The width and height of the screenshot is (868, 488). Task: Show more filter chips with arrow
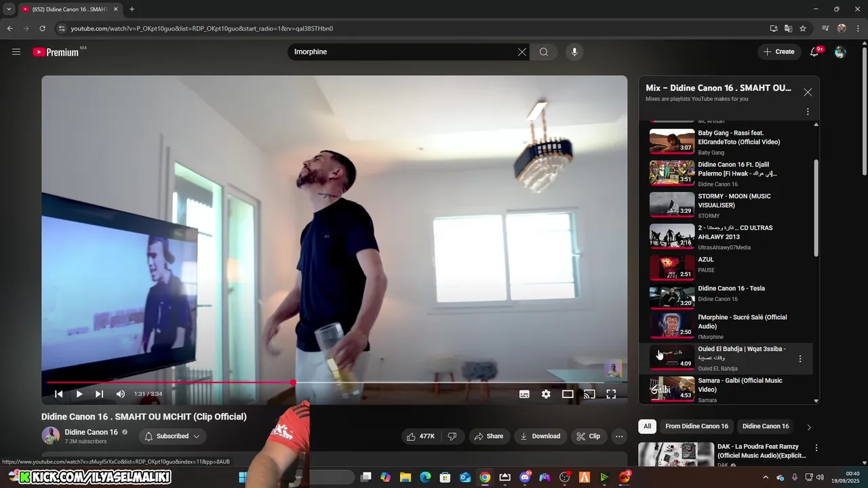click(808, 427)
